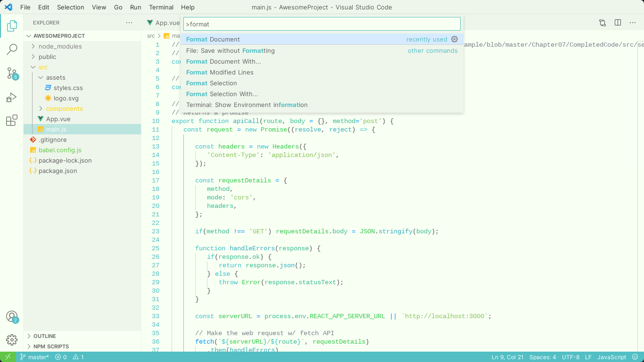Configure keybinding gear for Format Document
644x362 pixels.
[454, 39]
